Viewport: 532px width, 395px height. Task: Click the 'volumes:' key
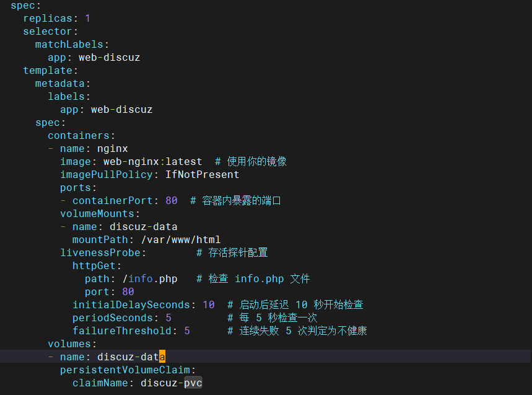[72, 344]
